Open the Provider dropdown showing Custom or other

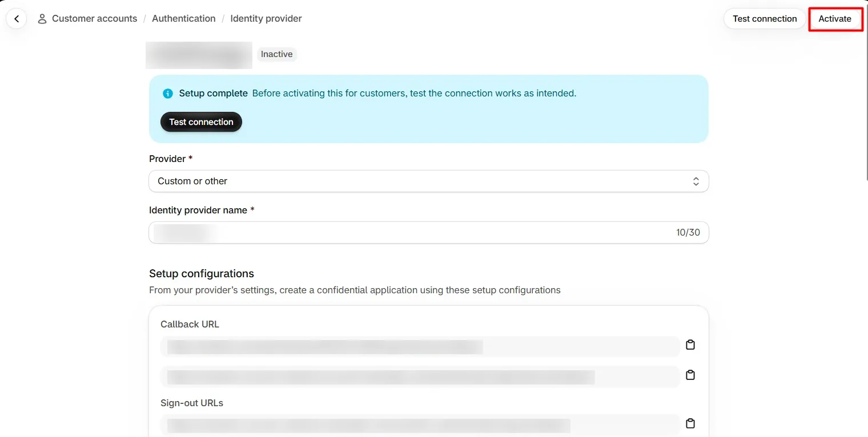(429, 181)
